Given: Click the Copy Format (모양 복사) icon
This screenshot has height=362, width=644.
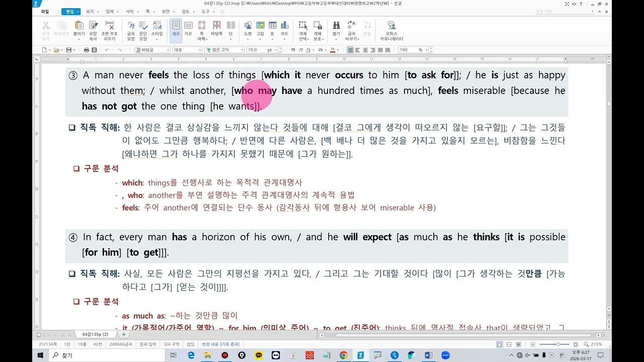Looking at the screenshot, I should (x=93, y=25).
